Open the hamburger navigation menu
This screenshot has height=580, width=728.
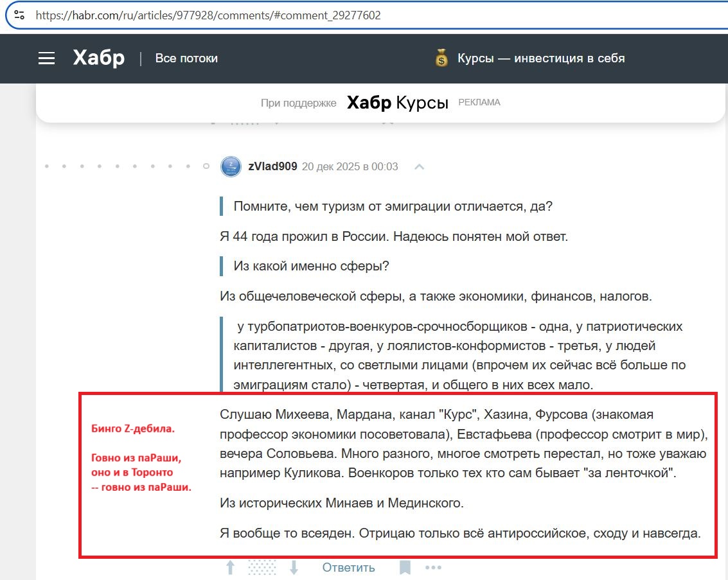46,58
